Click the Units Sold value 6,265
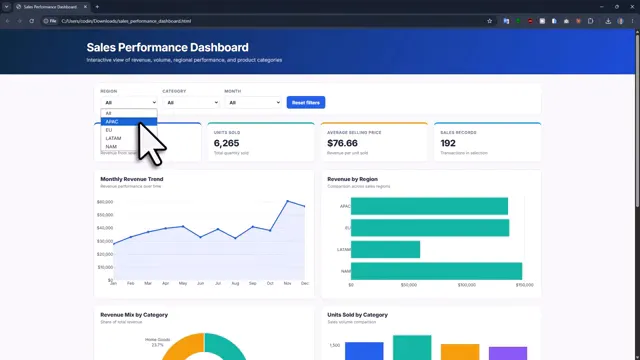The image size is (640, 360). point(227,143)
